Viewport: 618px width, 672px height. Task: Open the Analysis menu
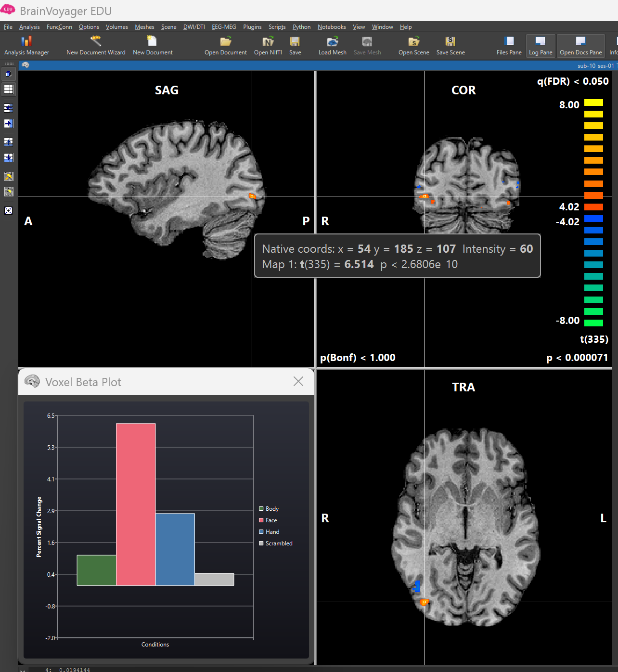pyautogui.click(x=29, y=27)
